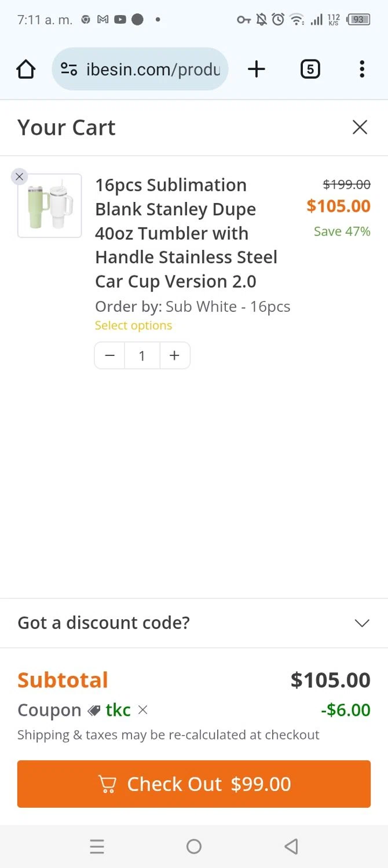
Task: Open the "Got a discount code?" section
Action: [x=104, y=623]
